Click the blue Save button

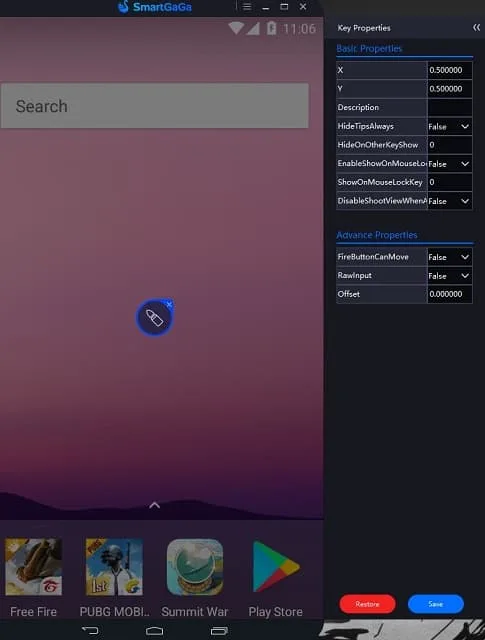[x=436, y=604]
